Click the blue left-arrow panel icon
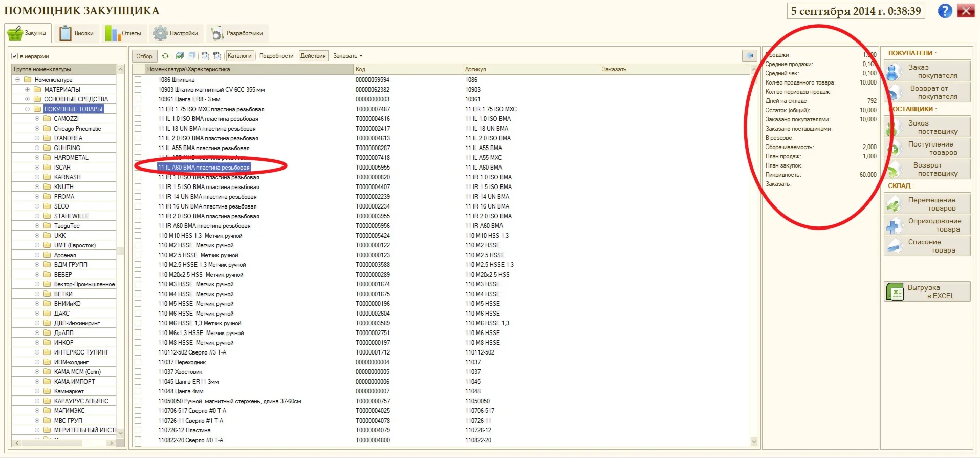 pyautogui.click(x=750, y=56)
